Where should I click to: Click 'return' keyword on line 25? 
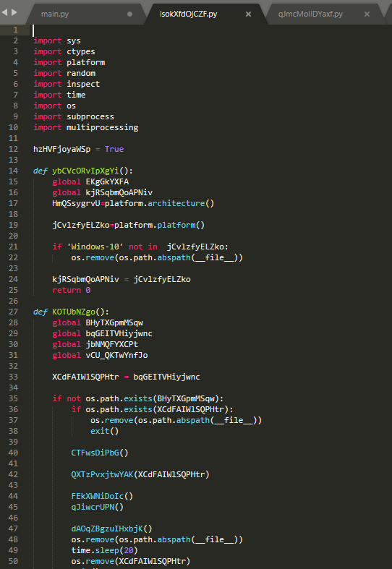(x=67, y=290)
